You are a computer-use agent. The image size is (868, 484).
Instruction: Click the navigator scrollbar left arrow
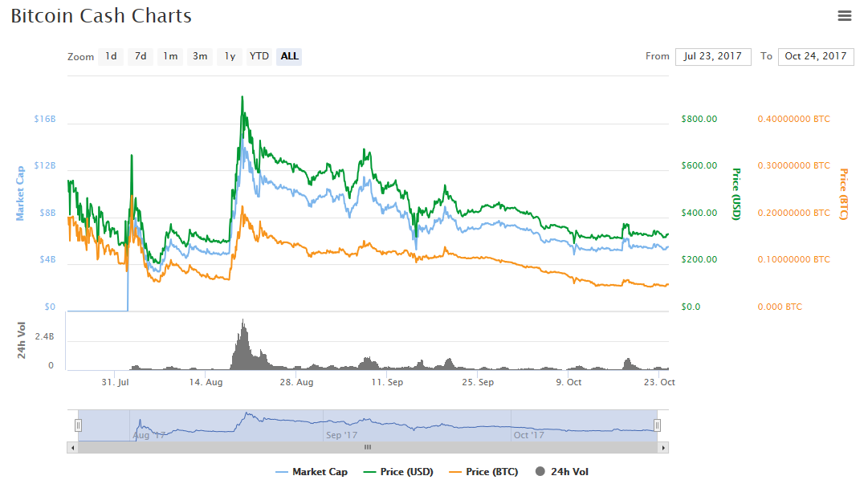pyautogui.click(x=72, y=448)
